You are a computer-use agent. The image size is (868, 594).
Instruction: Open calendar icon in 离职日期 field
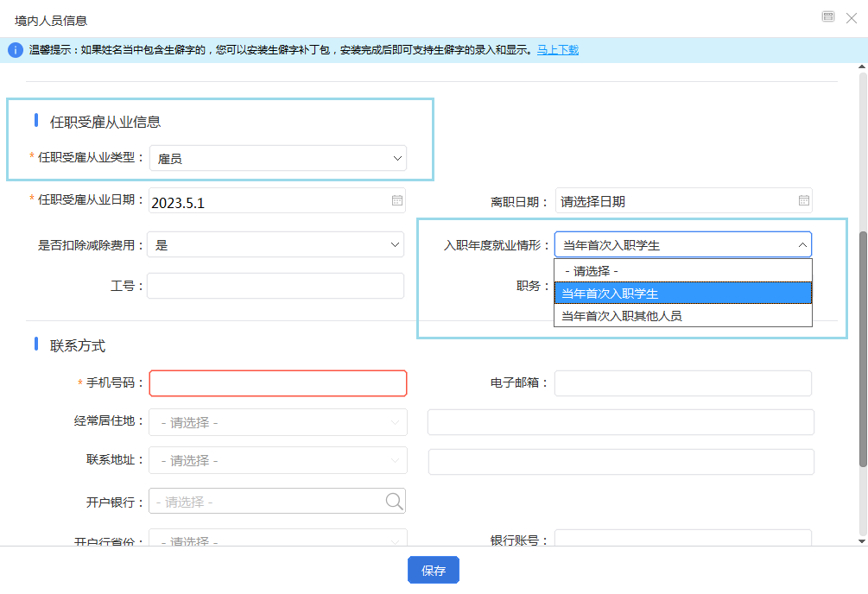coord(803,201)
